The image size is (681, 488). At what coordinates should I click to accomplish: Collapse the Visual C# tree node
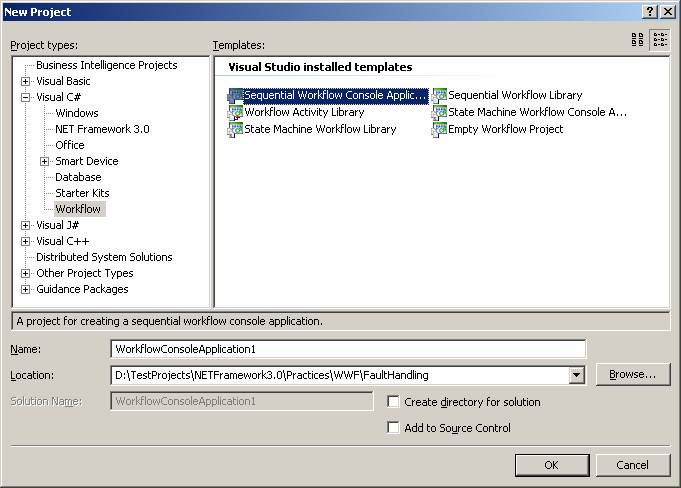point(26,97)
